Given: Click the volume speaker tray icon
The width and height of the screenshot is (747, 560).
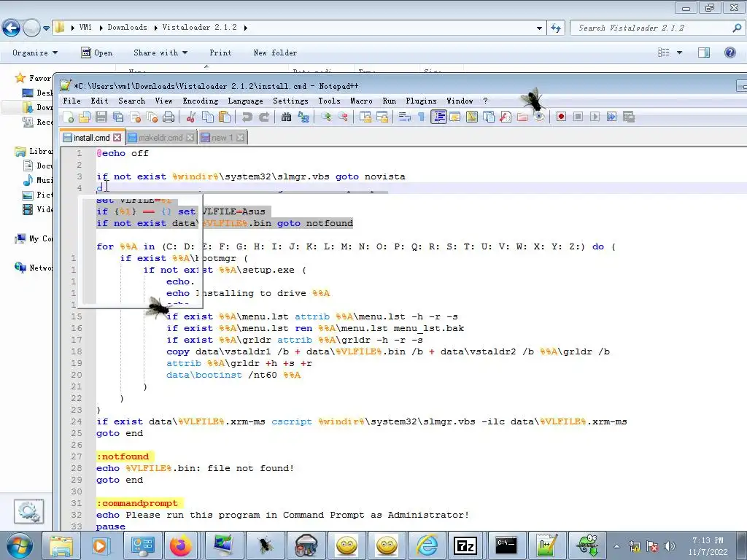Looking at the screenshot, I should pos(670,546).
